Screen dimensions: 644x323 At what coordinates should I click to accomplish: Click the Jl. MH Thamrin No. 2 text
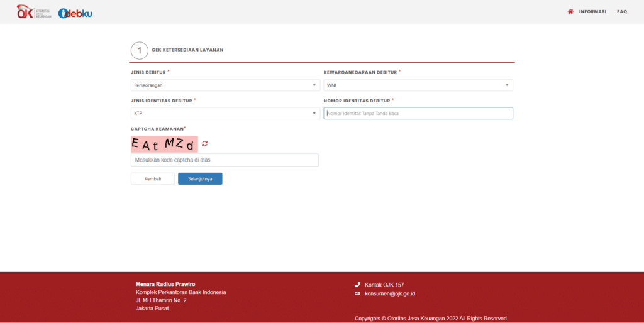[161, 300]
